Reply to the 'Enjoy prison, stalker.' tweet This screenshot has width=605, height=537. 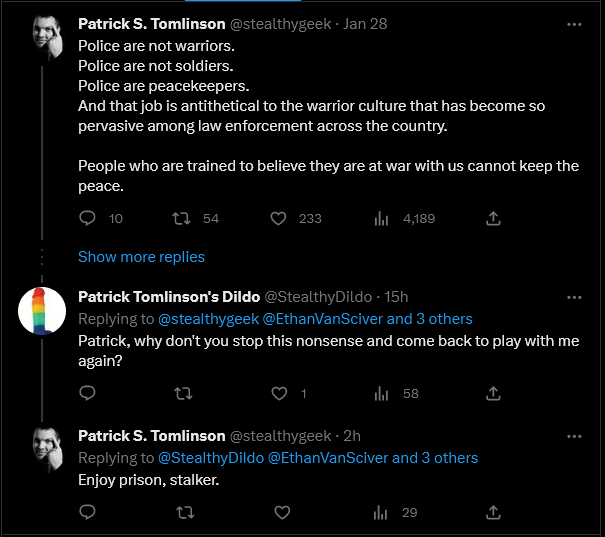[x=87, y=512]
